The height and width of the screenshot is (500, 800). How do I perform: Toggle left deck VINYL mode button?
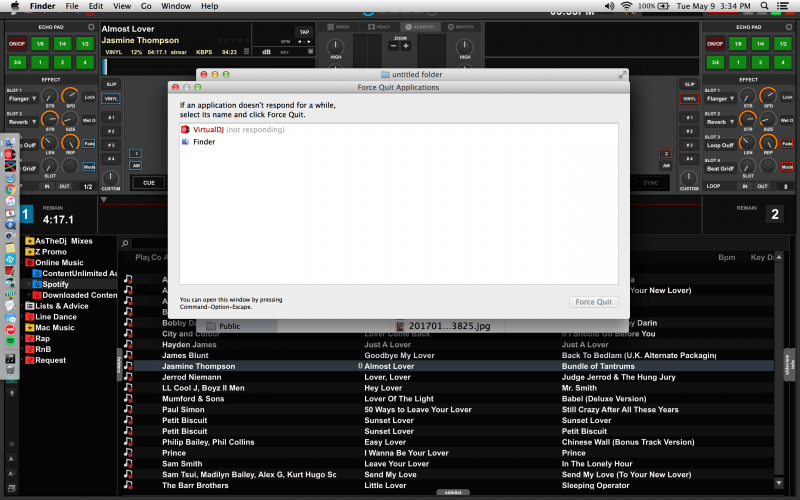pos(111,98)
